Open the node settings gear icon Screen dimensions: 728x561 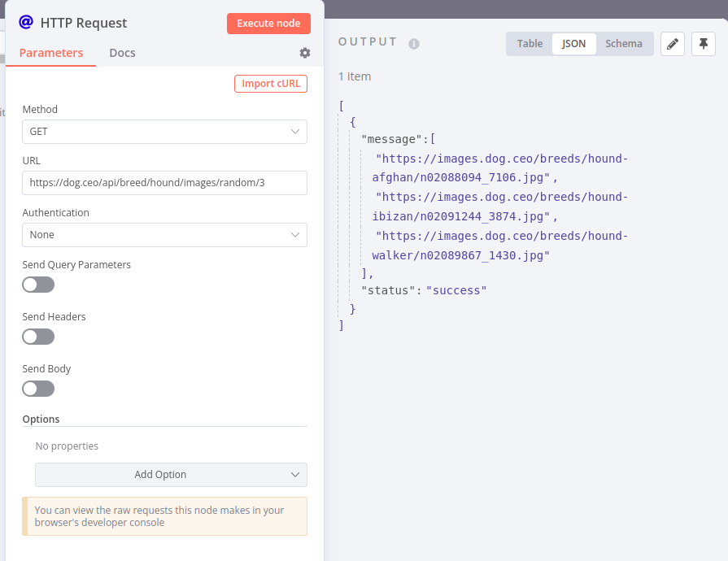304,52
